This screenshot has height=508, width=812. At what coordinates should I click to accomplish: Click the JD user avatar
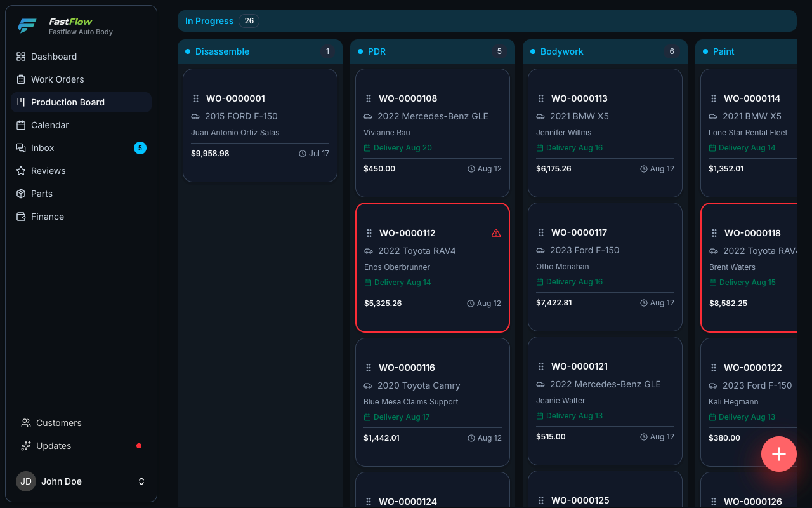pyautogui.click(x=26, y=481)
